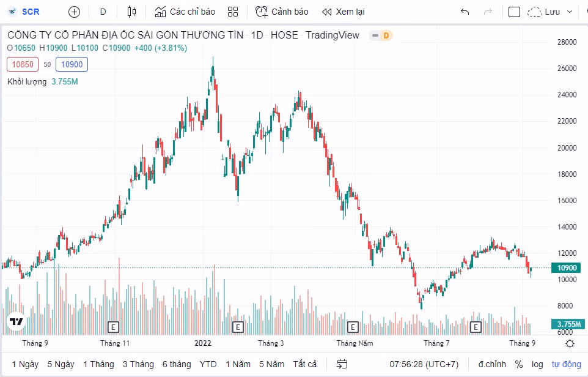Click the compare or add symbol plus icon
This screenshot has width=588, height=377.
coord(74,12)
